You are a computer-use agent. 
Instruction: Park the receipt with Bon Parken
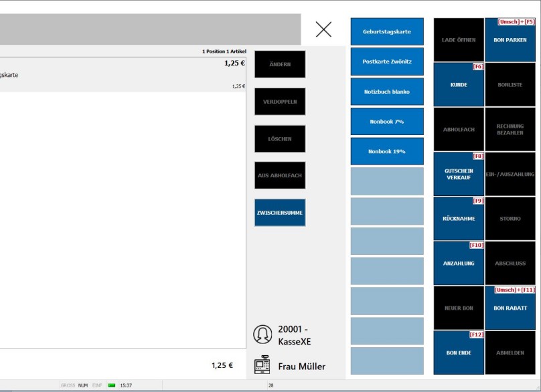click(510, 40)
